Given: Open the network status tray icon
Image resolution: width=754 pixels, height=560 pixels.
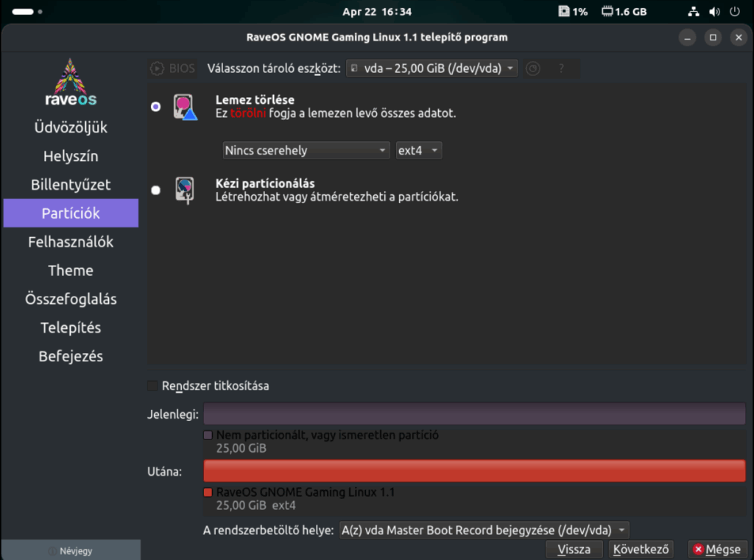Looking at the screenshot, I should click(694, 12).
